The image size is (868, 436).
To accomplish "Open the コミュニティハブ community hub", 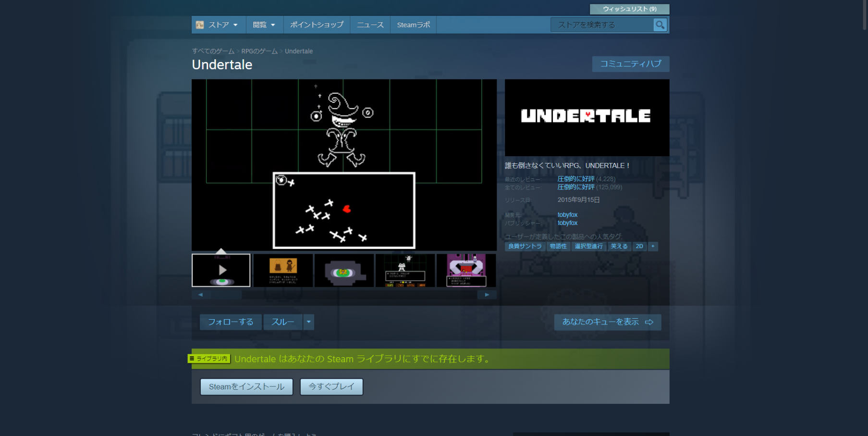I will click(630, 64).
